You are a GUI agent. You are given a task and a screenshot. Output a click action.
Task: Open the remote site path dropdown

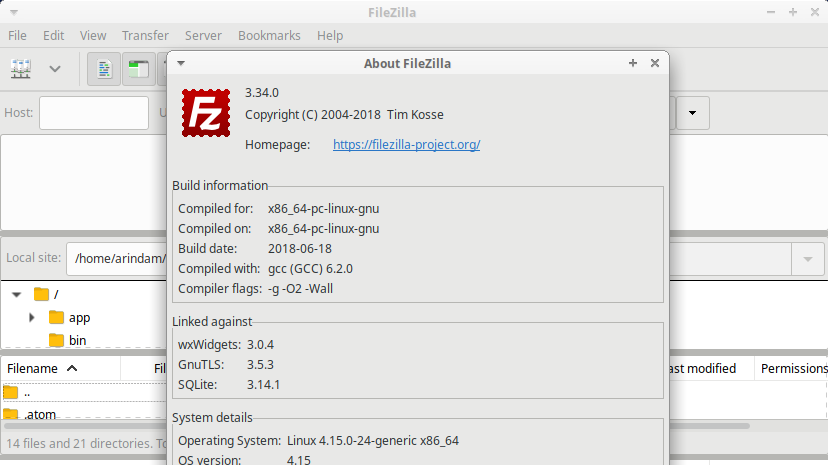807,259
